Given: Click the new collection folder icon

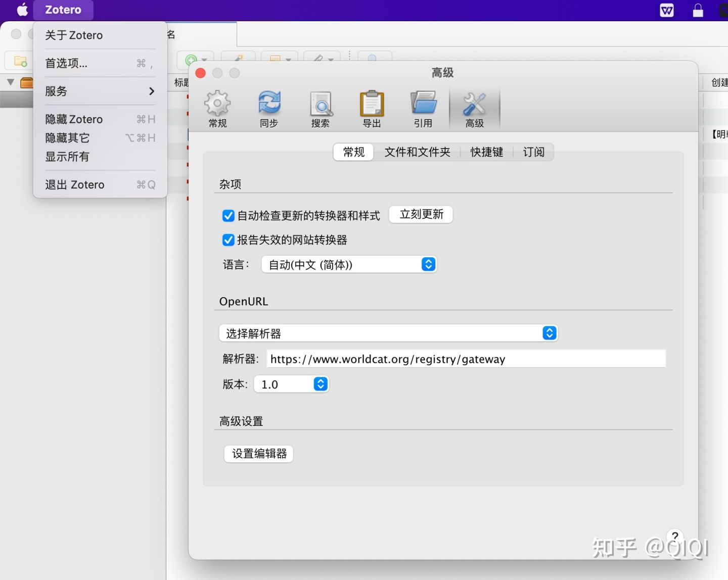Looking at the screenshot, I should [x=20, y=61].
